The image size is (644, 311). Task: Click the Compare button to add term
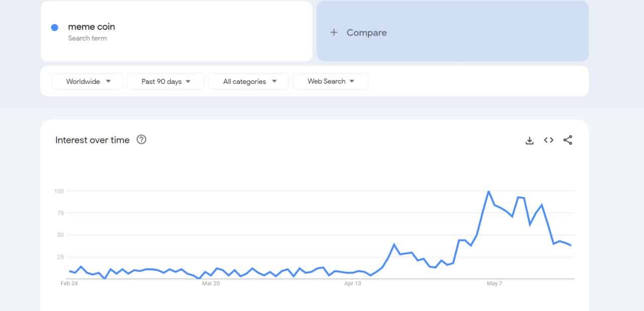pyautogui.click(x=367, y=33)
